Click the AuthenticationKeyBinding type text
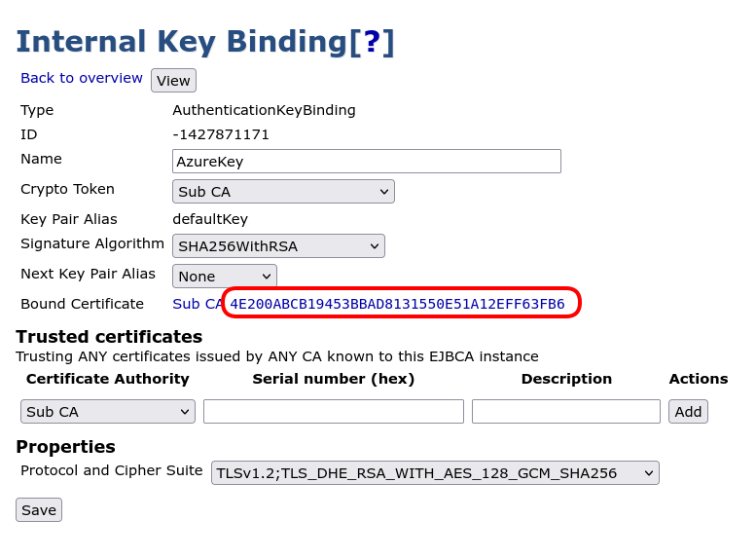The width and height of the screenshot is (756, 557). coord(264,110)
